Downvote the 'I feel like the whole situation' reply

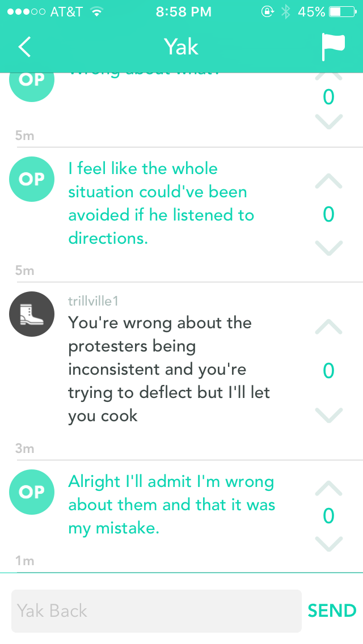(328, 248)
